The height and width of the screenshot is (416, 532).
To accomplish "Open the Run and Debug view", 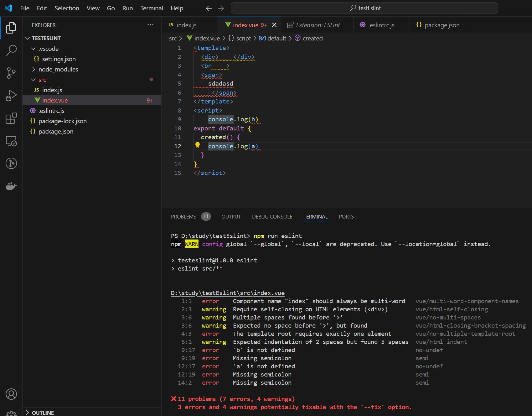I will point(11,96).
